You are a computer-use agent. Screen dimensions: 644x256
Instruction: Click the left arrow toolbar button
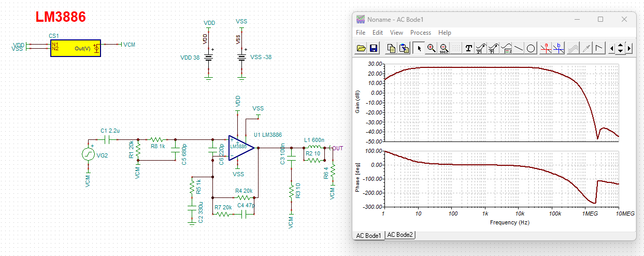click(612, 48)
